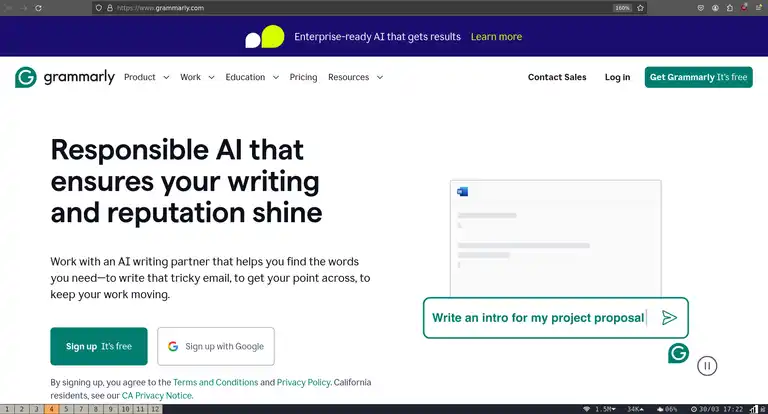Image resolution: width=768 pixels, height=414 pixels.
Task: Click the 1.5M download speed status entry
Action: click(605, 409)
